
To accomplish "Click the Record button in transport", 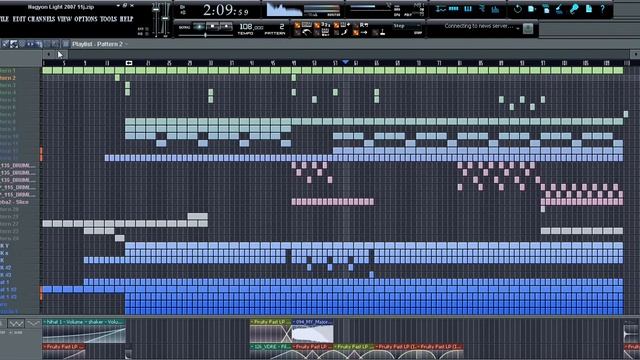I will click(225, 27).
